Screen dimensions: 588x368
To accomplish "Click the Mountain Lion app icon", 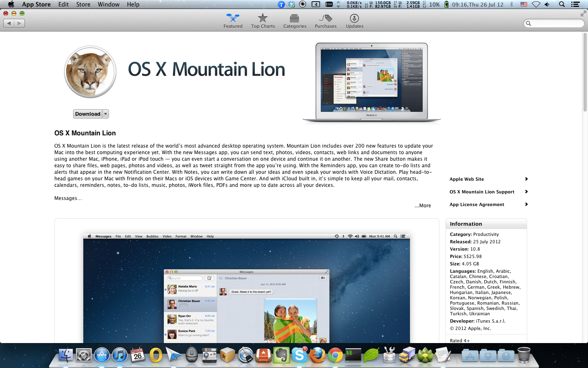I will (x=90, y=72).
